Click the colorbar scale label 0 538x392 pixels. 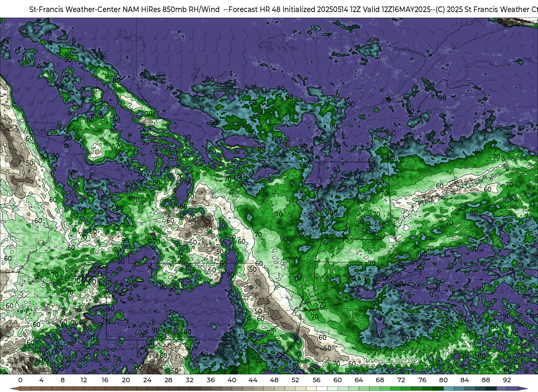(x=20, y=380)
